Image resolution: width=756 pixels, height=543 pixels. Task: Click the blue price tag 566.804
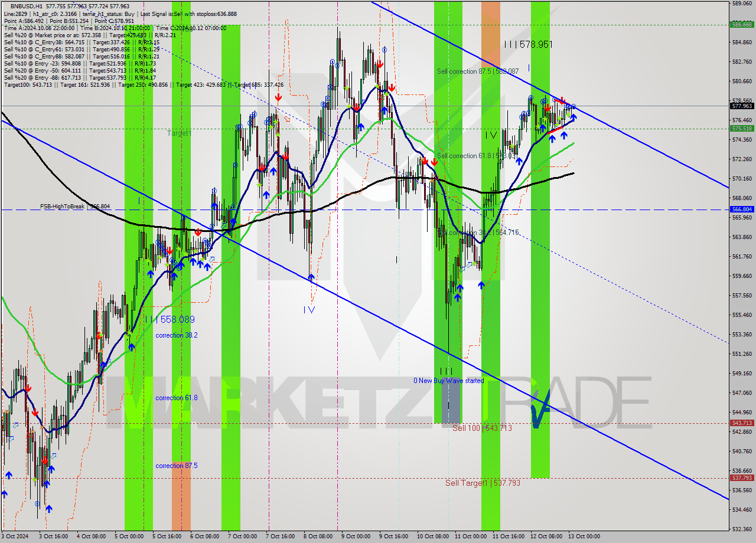click(x=742, y=210)
